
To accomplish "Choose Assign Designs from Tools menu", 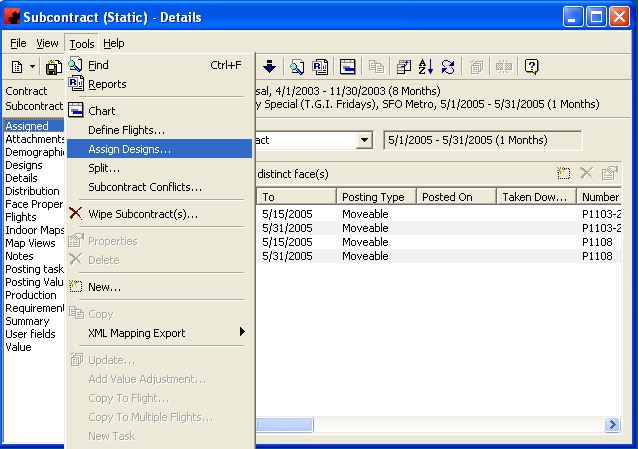I will click(x=129, y=149).
